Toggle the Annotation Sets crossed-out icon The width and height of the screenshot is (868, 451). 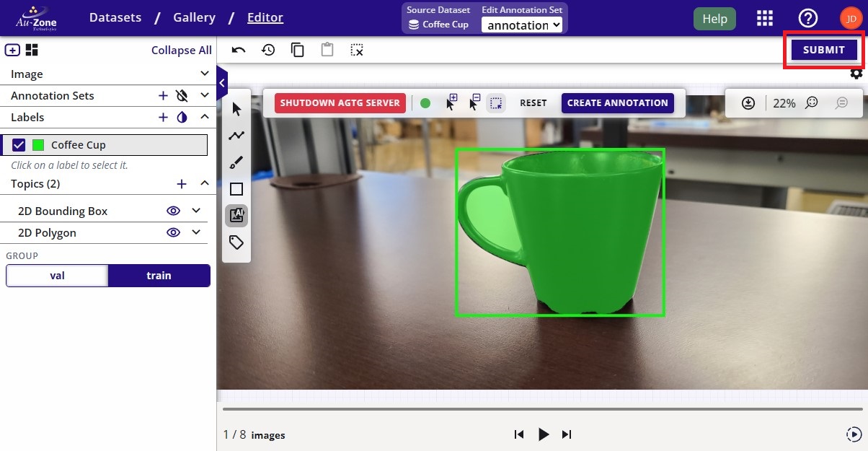tap(182, 95)
